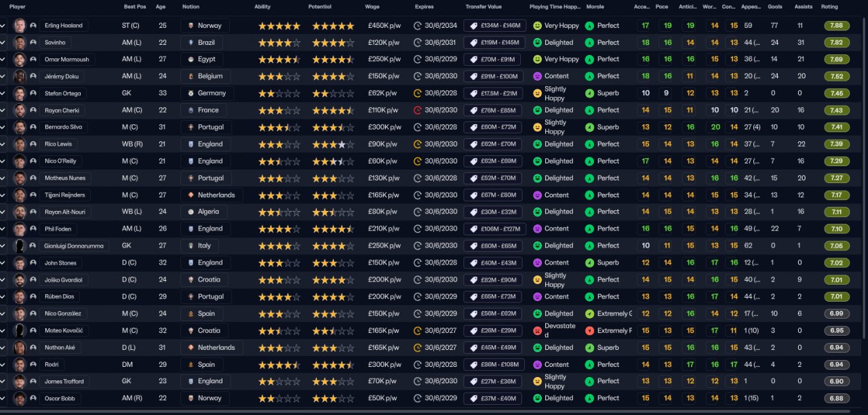Click Mateo Kovačić's red Devastated face icon

(537, 331)
